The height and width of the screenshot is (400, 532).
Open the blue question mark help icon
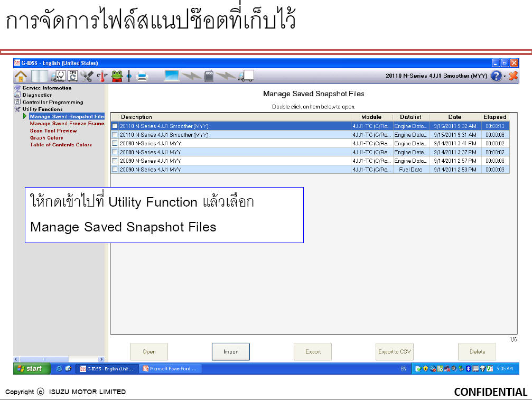pos(496,76)
